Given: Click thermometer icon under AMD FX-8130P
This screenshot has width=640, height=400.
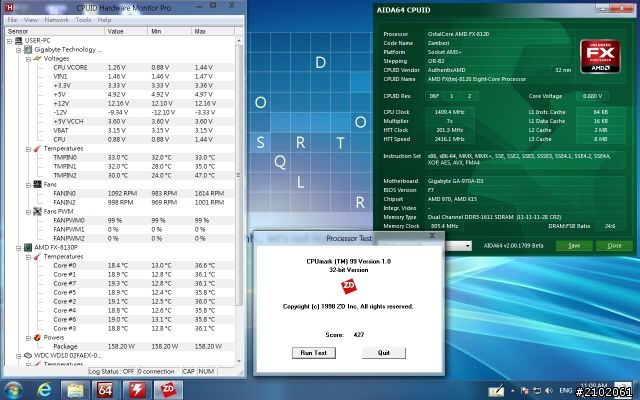Looking at the screenshot, I should [38, 256].
